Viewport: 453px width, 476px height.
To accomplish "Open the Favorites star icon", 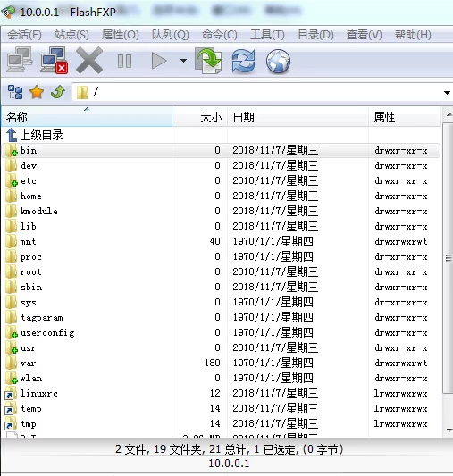I will point(37,92).
